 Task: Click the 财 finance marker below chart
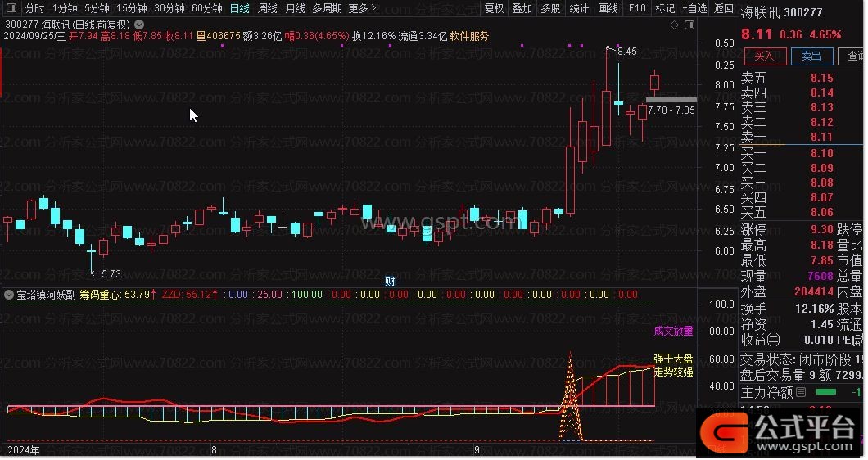click(x=390, y=282)
